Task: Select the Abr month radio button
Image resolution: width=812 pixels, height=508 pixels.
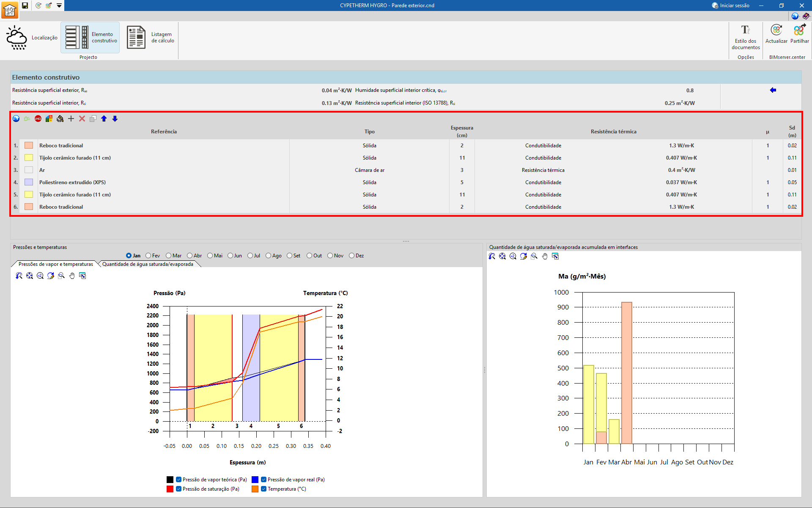Action: 190,256
